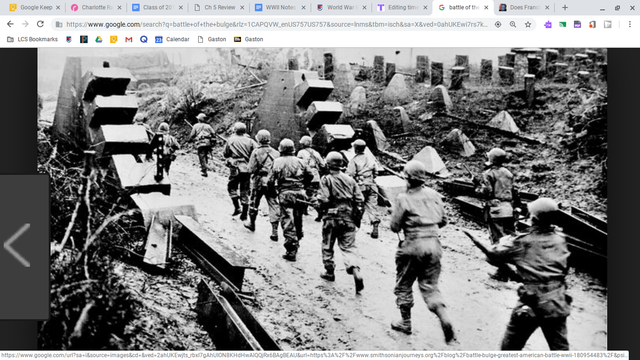Minimize the Chrome window

(602, 8)
